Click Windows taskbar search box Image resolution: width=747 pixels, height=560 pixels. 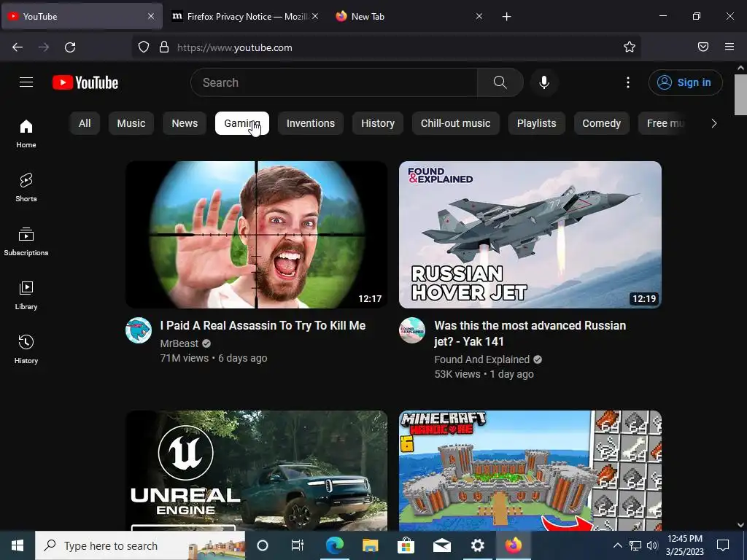[x=140, y=545]
